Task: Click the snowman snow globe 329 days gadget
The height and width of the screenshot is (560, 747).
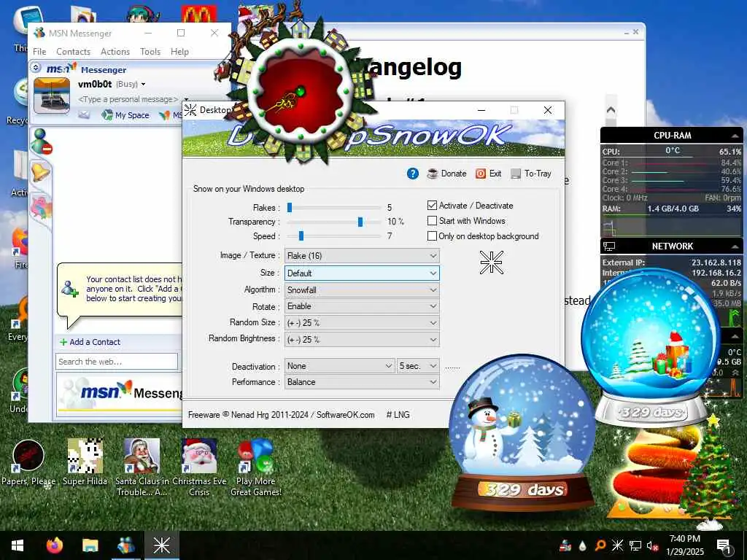Action: [522, 433]
